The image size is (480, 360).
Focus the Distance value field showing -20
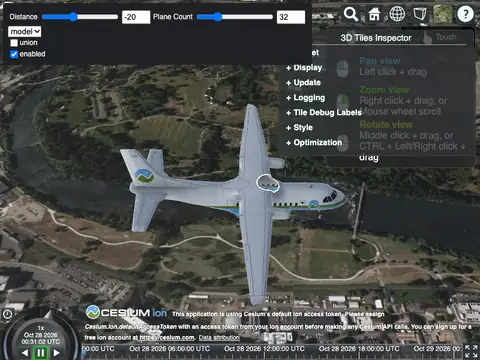[x=136, y=17]
